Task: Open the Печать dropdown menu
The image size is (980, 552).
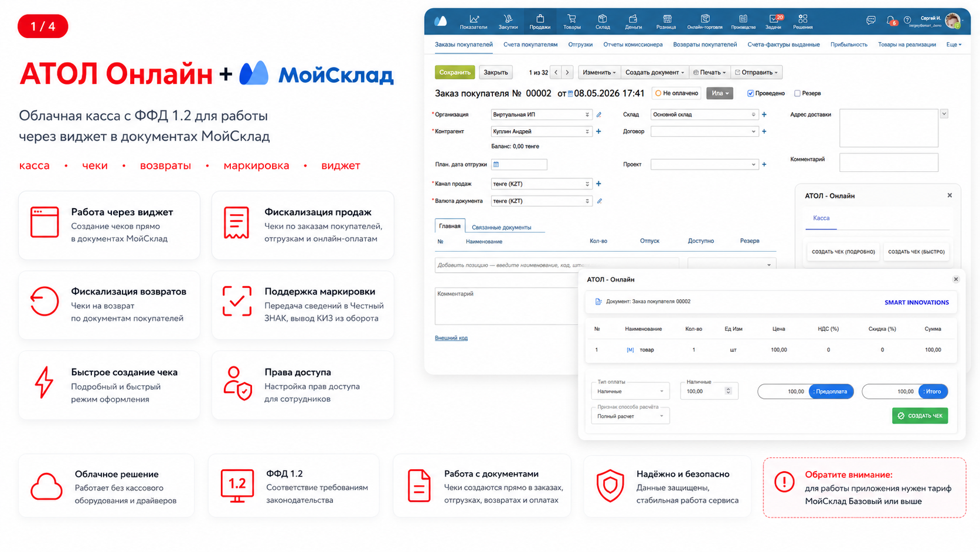Action: pyautogui.click(x=710, y=72)
